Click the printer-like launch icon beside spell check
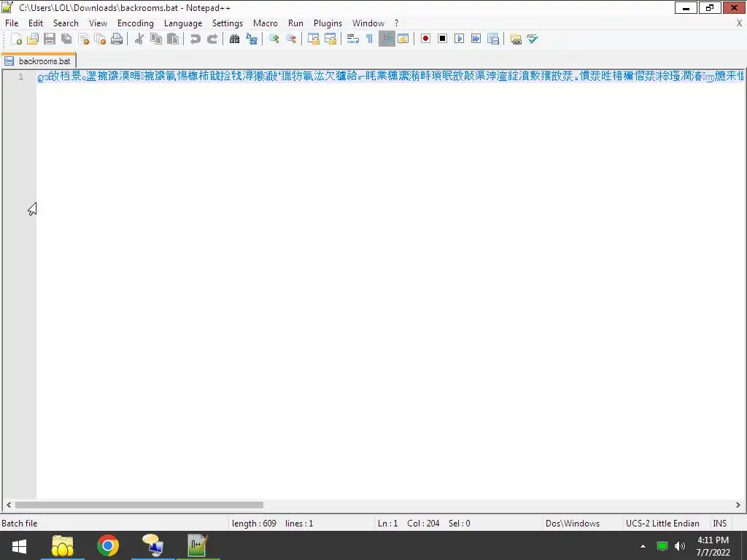Viewport: 747px width, 560px height. coord(516,39)
